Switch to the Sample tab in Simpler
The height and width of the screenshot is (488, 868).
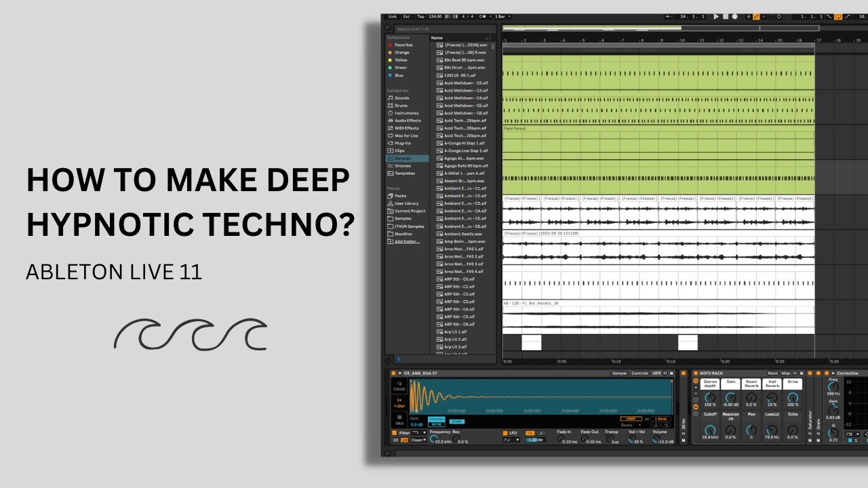619,373
